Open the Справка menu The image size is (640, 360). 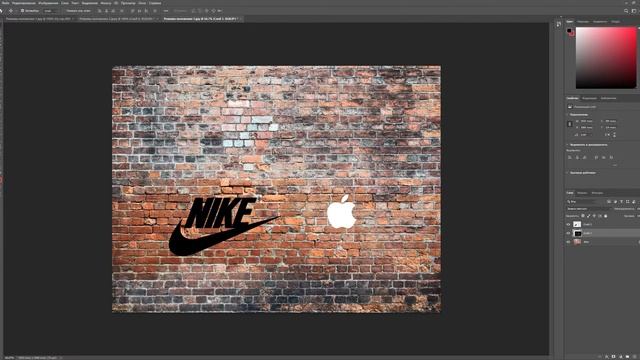point(155,3)
